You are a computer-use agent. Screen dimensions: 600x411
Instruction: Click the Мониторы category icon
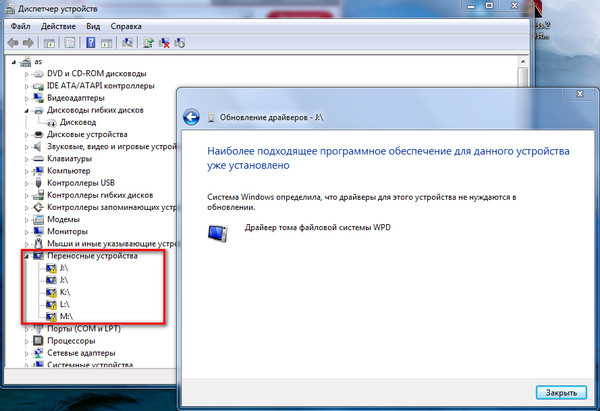(x=38, y=232)
